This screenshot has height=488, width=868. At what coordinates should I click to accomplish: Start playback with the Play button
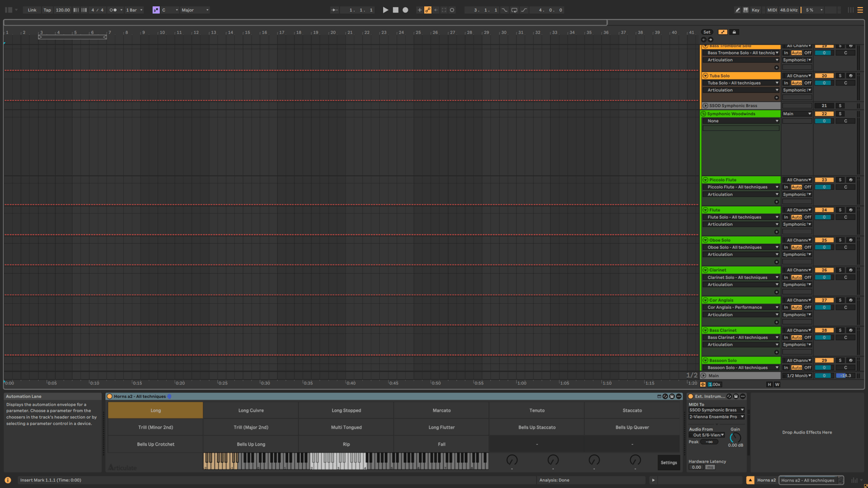pyautogui.click(x=385, y=10)
